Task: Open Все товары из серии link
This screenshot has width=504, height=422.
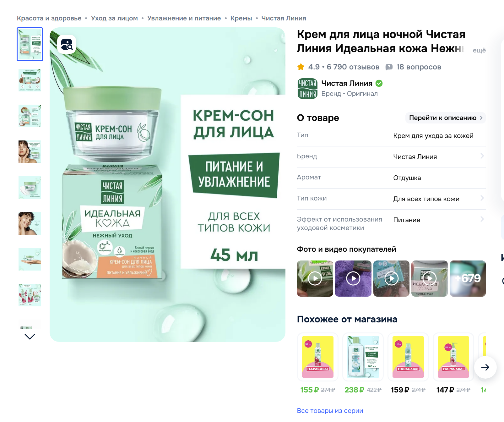Action: pos(330,411)
